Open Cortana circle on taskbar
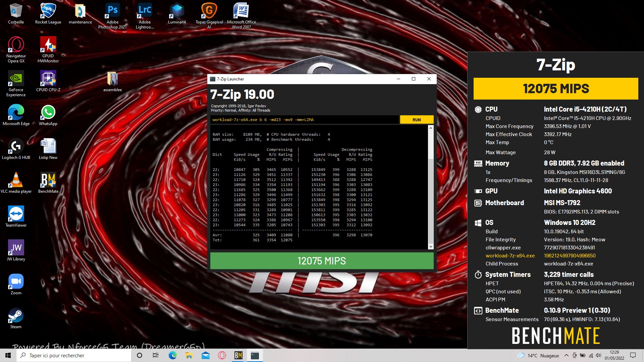The width and height of the screenshot is (644, 362). tap(140, 355)
